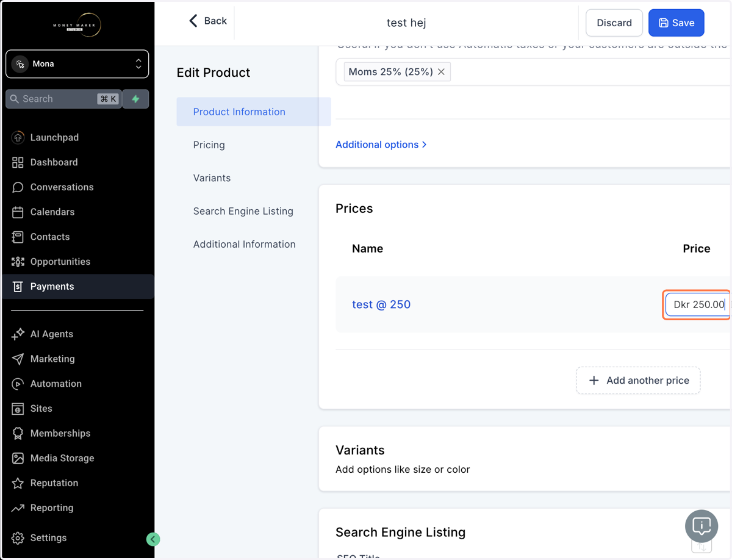Click the test hej product title
This screenshot has height=560, width=732.
click(x=406, y=23)
